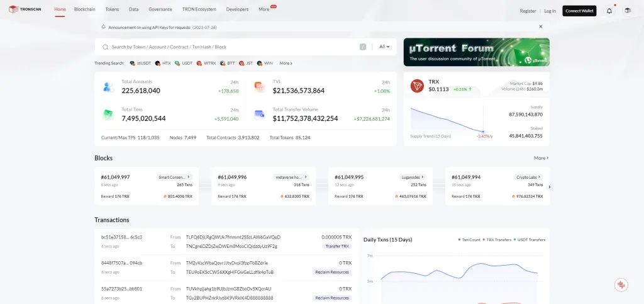Click the TRONSCAN logo
The height and width of the screenshot is (304, 644).
point(26,9)
